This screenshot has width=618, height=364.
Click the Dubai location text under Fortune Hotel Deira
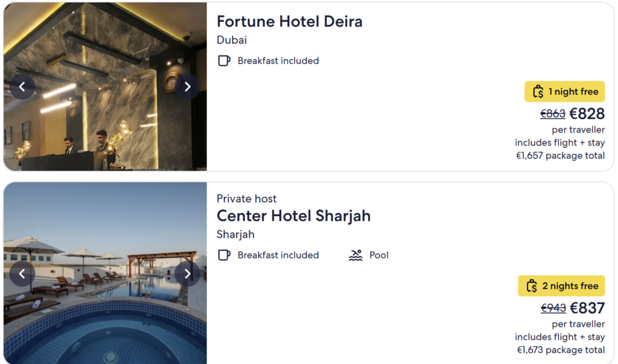pos(231,40)
